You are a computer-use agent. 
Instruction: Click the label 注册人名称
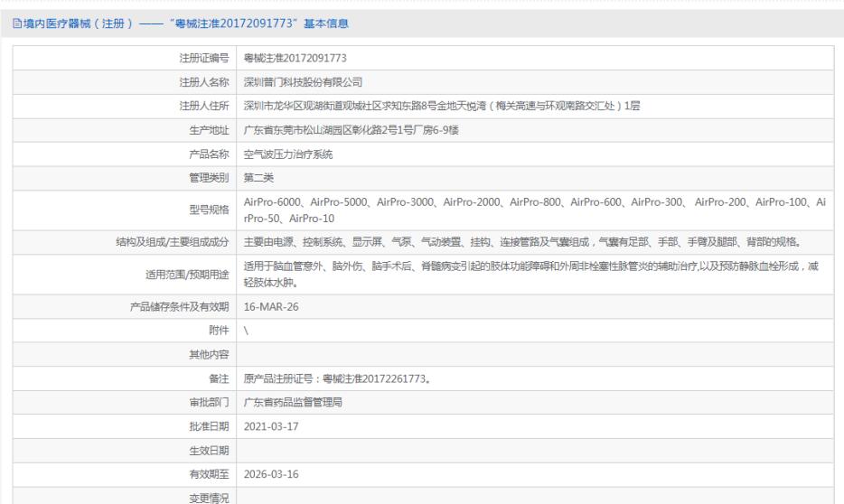(204, 82)
